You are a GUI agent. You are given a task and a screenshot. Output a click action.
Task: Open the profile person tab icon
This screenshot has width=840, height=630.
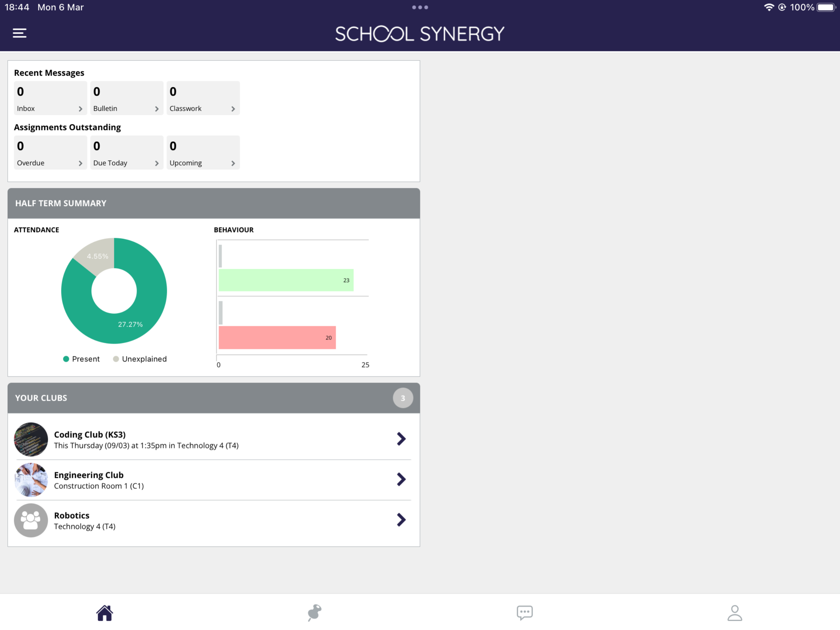(x=735, y=612)
